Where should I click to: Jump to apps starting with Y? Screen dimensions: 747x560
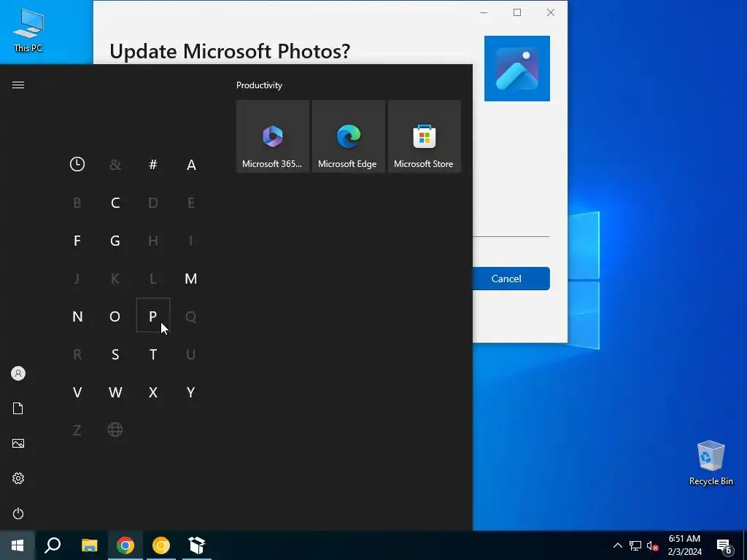(x=191, y=392)
